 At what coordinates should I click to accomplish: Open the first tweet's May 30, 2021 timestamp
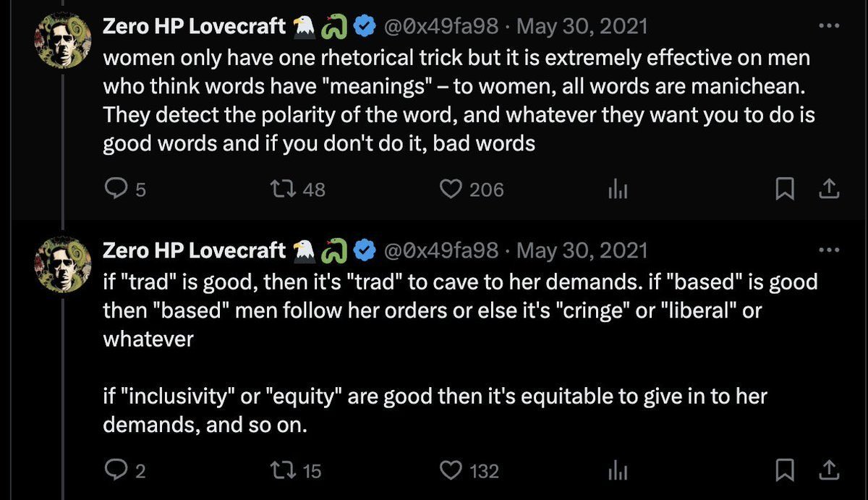point(582,27)
